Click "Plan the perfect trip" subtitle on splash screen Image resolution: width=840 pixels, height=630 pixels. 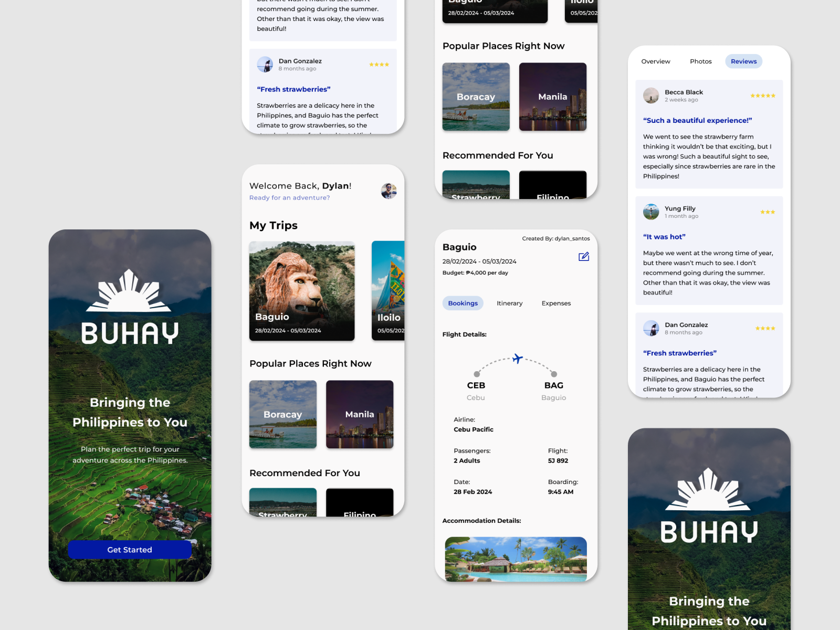[x=130, y=455]
